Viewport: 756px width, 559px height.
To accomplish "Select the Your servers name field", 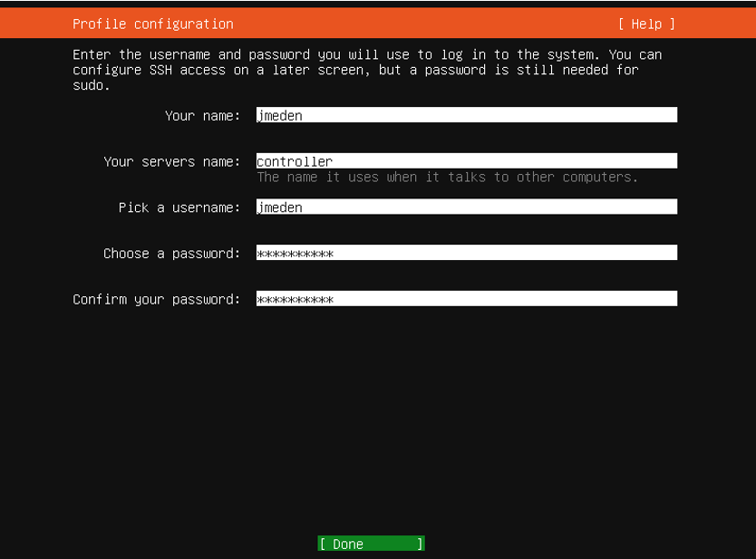I will 466,161.
